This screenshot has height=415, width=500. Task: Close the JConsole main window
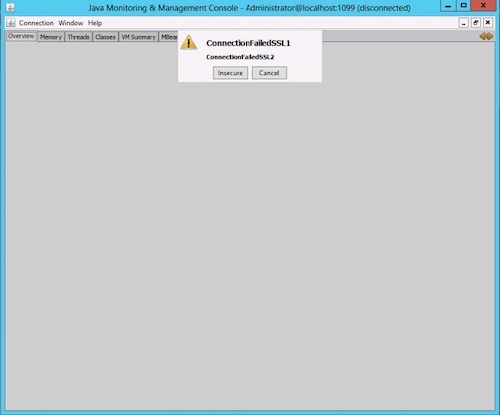point(483,6)
